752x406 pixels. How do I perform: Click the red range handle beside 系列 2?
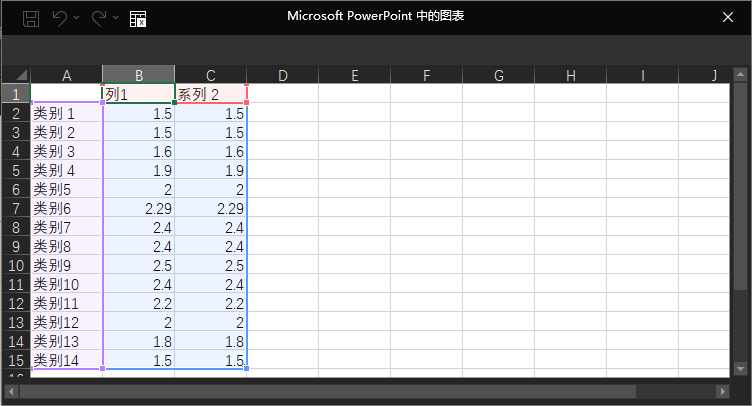click(x=247, y=102)
